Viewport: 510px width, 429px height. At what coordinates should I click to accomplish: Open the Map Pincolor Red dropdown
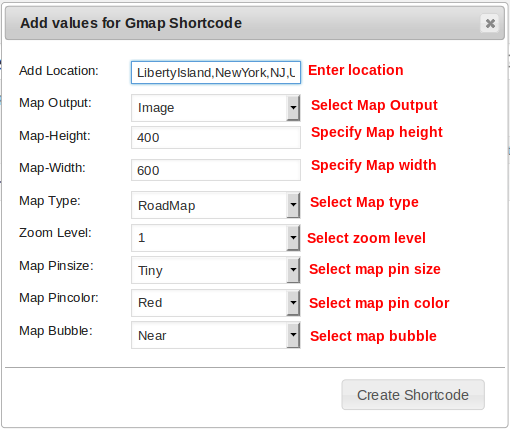(216, 303)
